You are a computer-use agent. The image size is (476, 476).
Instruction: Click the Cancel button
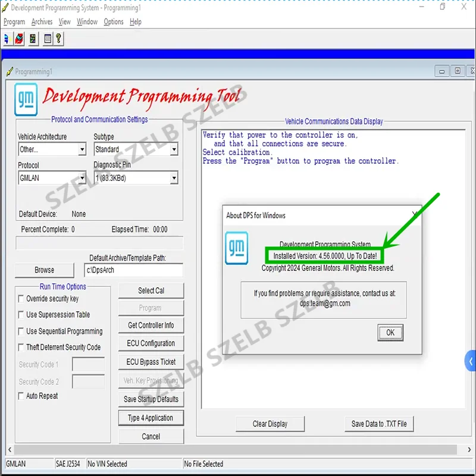tap(151, 437)
